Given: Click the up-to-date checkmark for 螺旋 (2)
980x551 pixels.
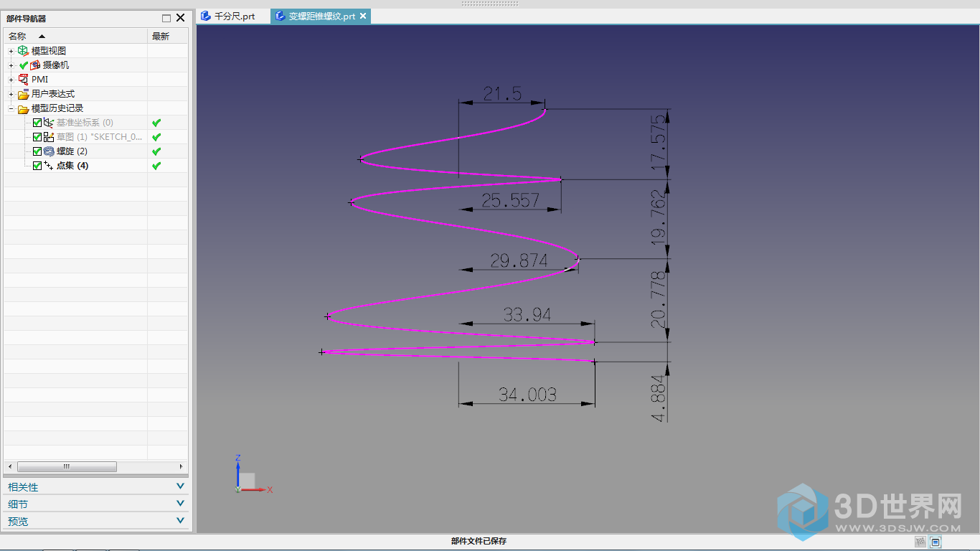Looking at the screenshot, I should tap(156, 151).
